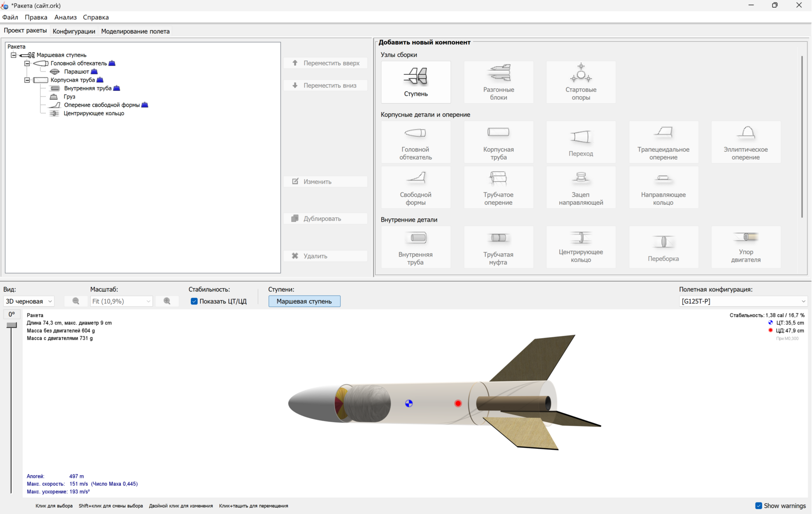Toggle the Показать ЦТ/ЦД checkbox
Screen dimensions: 812x514
[x=194, y=301]
